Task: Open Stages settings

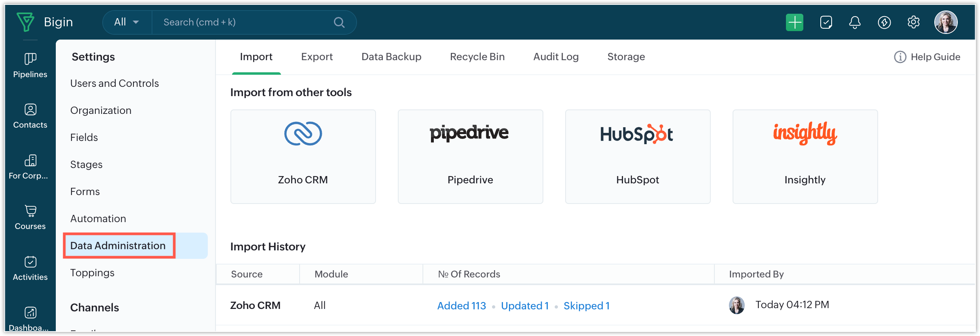Action: pyautogui.click(x=86, y=164)
